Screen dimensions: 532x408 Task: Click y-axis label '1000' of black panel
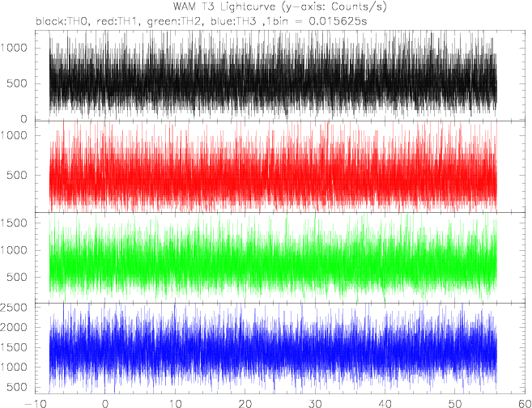[x=14, y=48]
